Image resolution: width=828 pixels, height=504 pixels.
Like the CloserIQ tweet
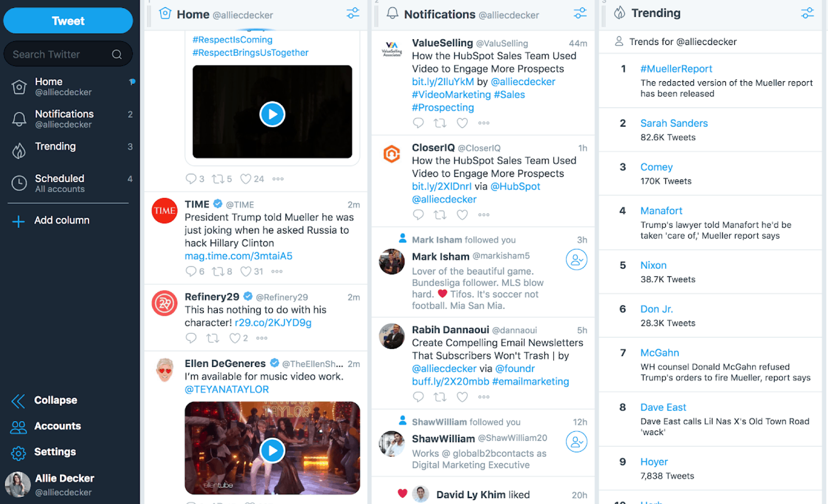(462, 215)
